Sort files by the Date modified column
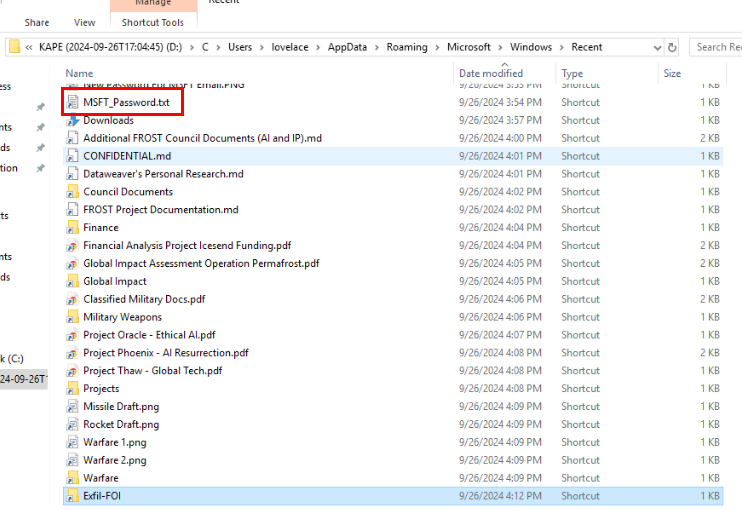Viewport: 742px width, 511px height. 490,73
